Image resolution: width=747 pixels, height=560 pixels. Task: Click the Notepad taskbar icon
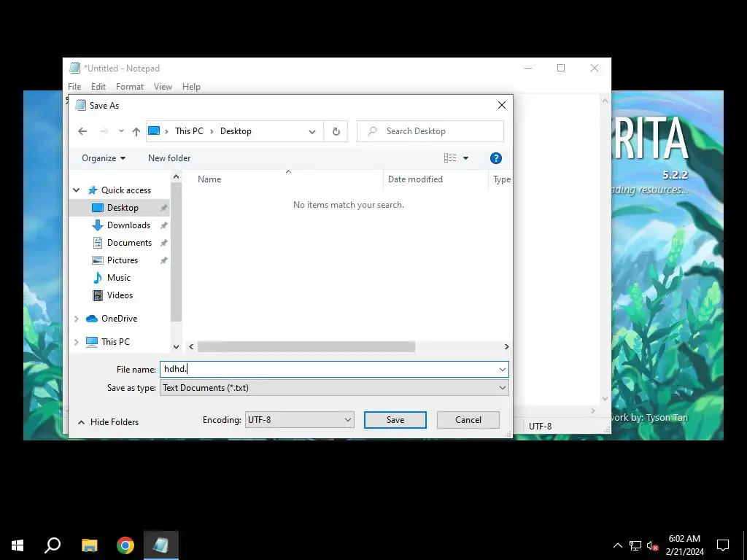click(x=161, y=545)
